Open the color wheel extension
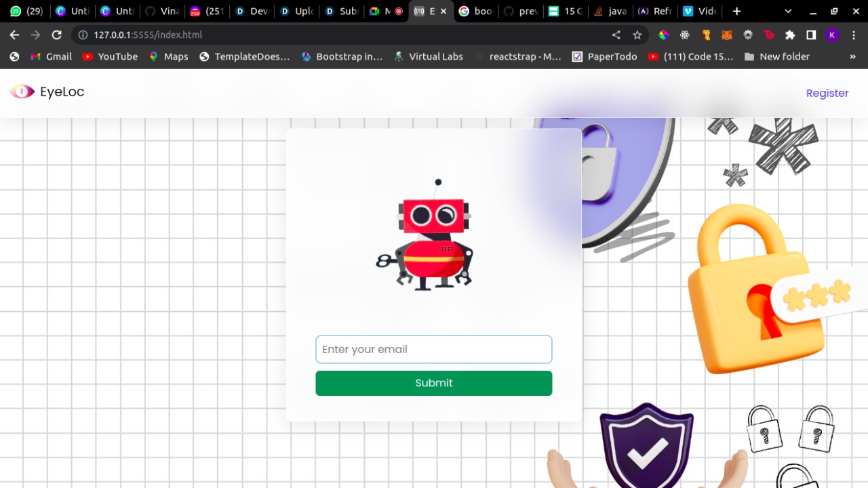The image size is (868, 488). pos(664,35)
